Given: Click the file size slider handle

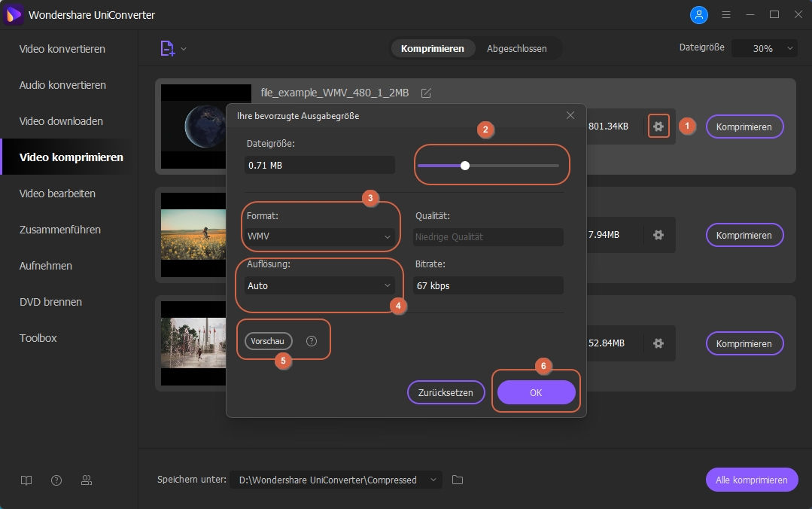Looking at the screenshot, I should click(x=465, y=166).
